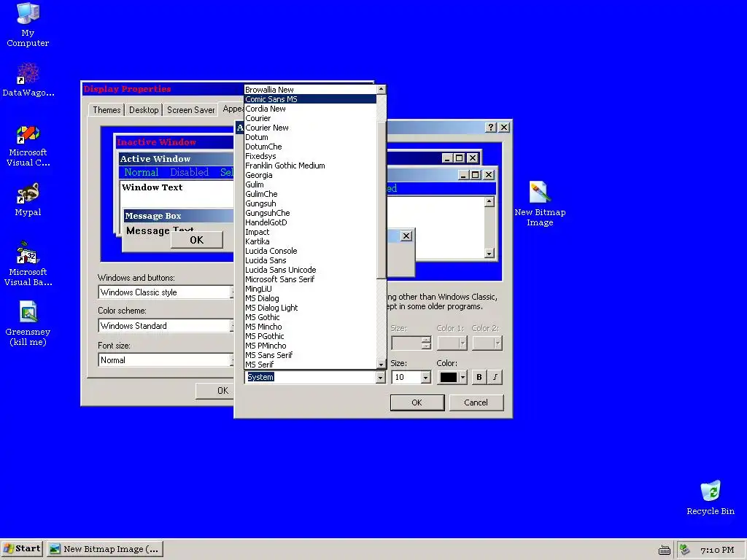This screenshot has width=747, height=560.
Task: Select Browallia New in the font list
Action: 310,90
